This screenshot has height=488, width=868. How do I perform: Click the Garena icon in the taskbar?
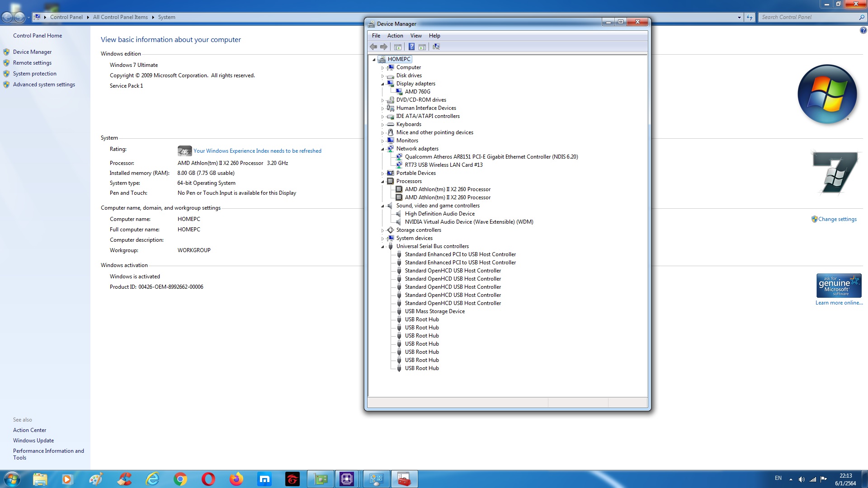(x=292, y=479)
